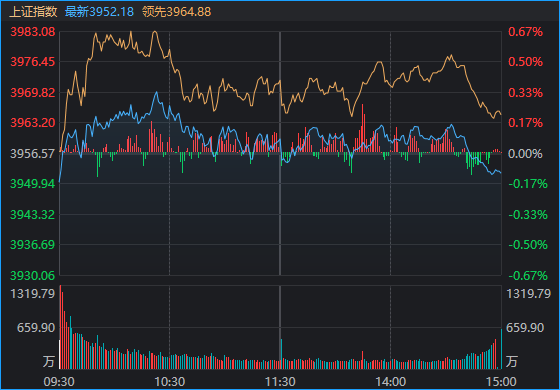Select the 3969.82 price axis label

[x=33, y=93]
